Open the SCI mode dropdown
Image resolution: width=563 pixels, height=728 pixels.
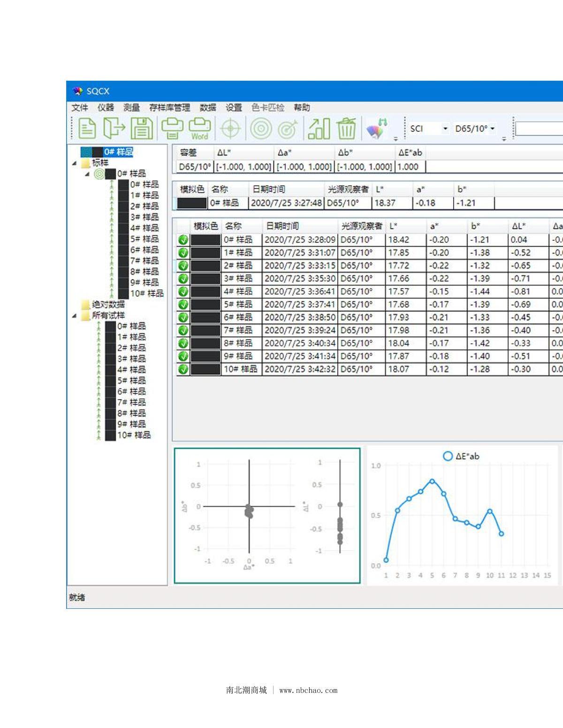[x=445, y=129]
